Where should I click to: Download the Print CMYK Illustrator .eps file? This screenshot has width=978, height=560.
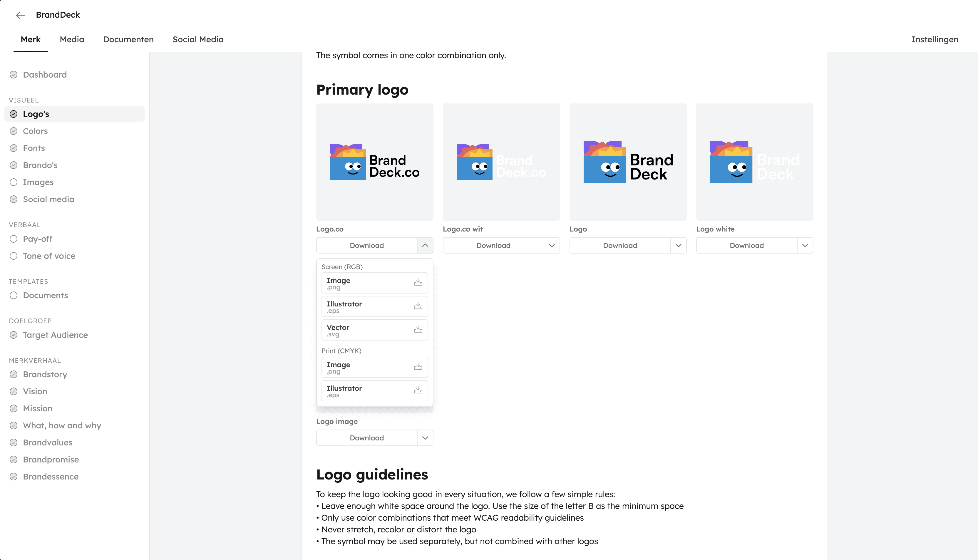pos(418,390)
